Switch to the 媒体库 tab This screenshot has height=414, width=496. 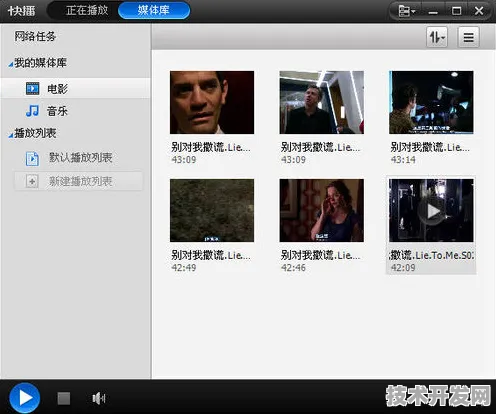point(154,10)
